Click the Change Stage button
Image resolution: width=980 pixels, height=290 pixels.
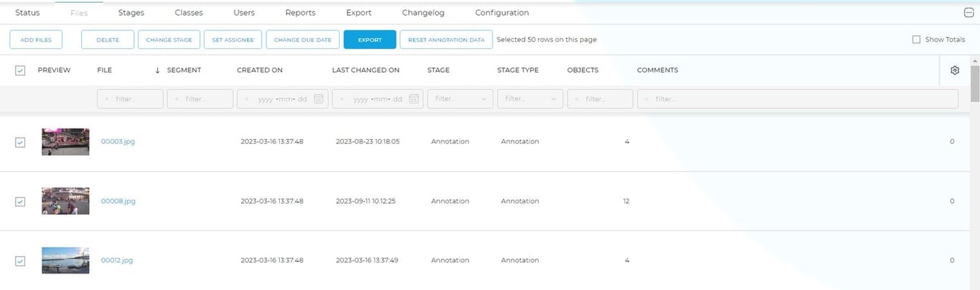click(169, 39)
